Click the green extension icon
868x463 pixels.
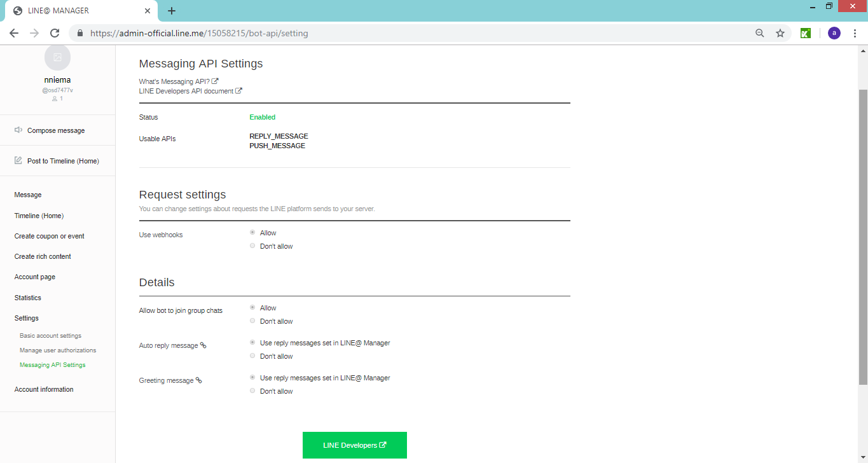pyautogui.click(x=805, y=33)
